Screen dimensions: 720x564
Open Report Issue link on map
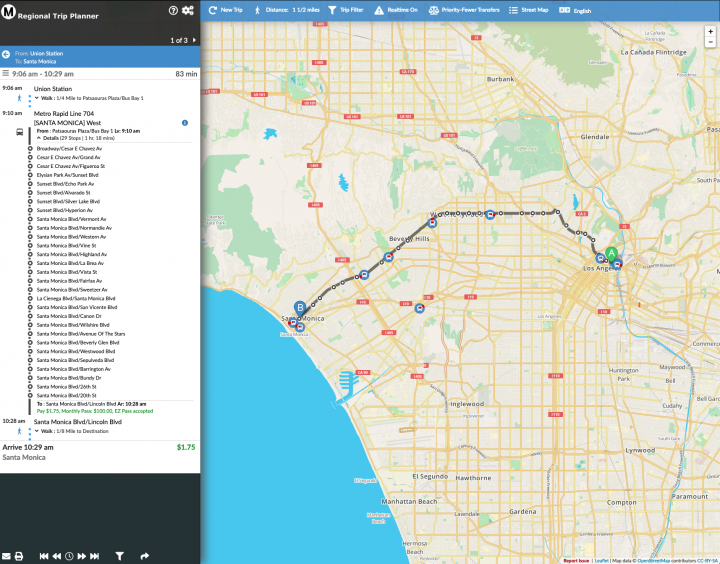click(576, 560)
